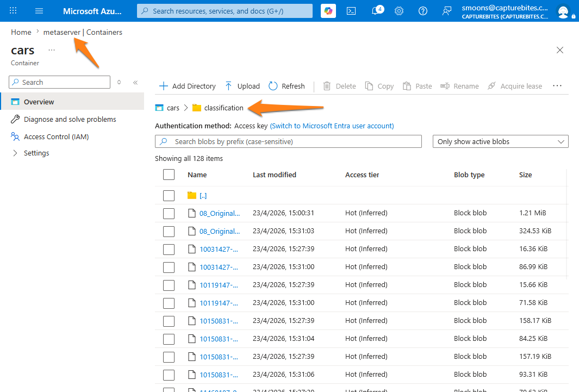Screen dimensions: 579x392
Task: Click the Rename toolbar button
Action: tap(459, 86)
